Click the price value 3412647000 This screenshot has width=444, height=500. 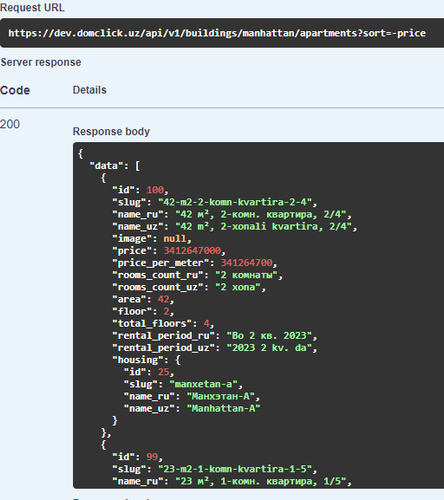pos(192,251)
